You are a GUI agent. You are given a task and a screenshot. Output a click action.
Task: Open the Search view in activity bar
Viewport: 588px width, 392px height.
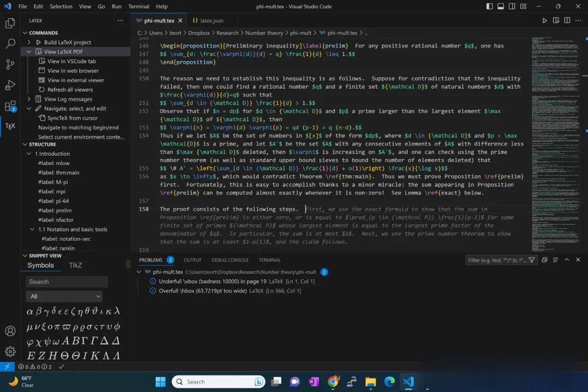tap(10, 44)
